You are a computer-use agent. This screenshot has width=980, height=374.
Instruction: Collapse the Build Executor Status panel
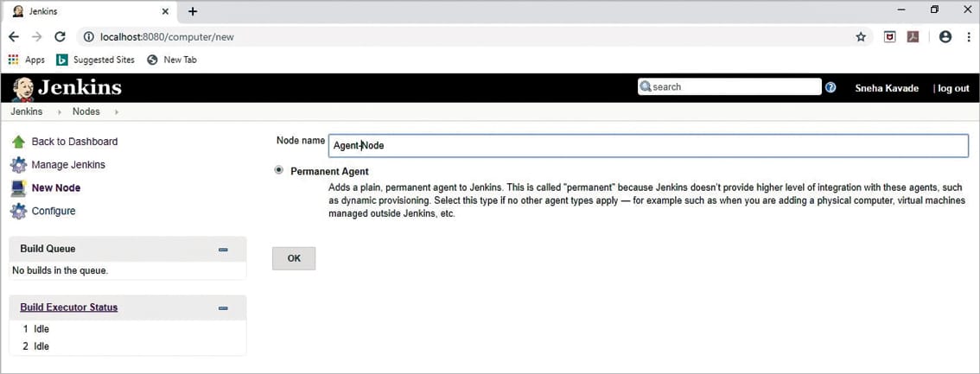pos(223,307)
